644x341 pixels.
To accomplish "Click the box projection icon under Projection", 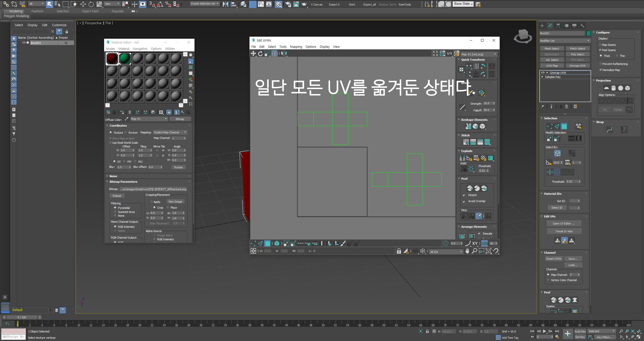I will [628, 88].
